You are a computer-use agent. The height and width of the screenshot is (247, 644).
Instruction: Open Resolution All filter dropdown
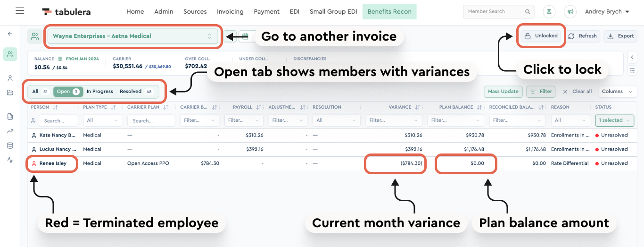(337, 120)
